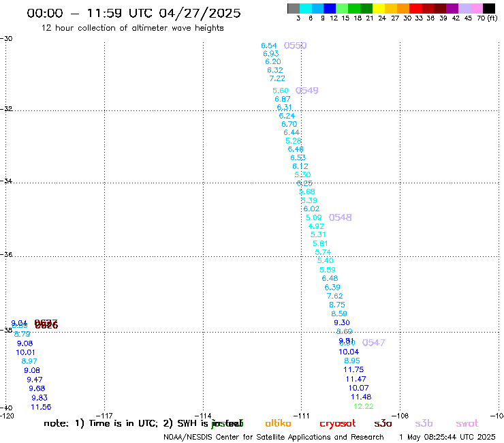This screenshot has width=504, height=443.
Task: Click the altika satellite legend label
Action: click(278, 423)
